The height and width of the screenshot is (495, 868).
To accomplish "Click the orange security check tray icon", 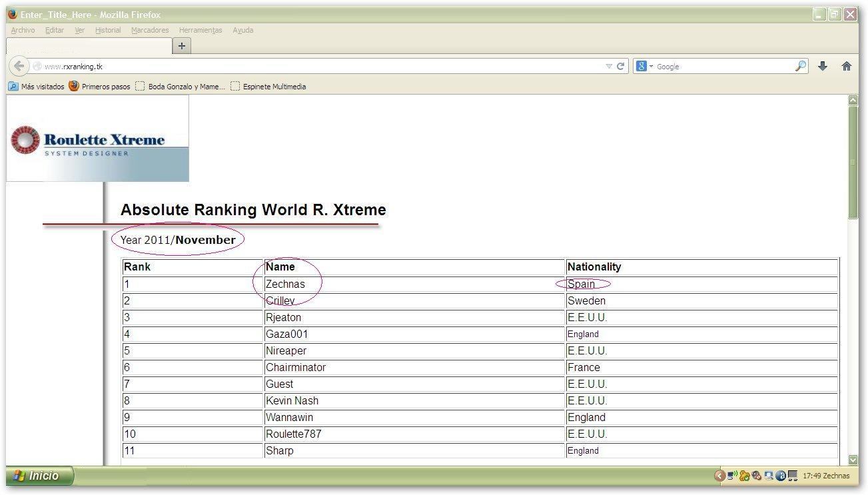I will click(x=744, y=476).
